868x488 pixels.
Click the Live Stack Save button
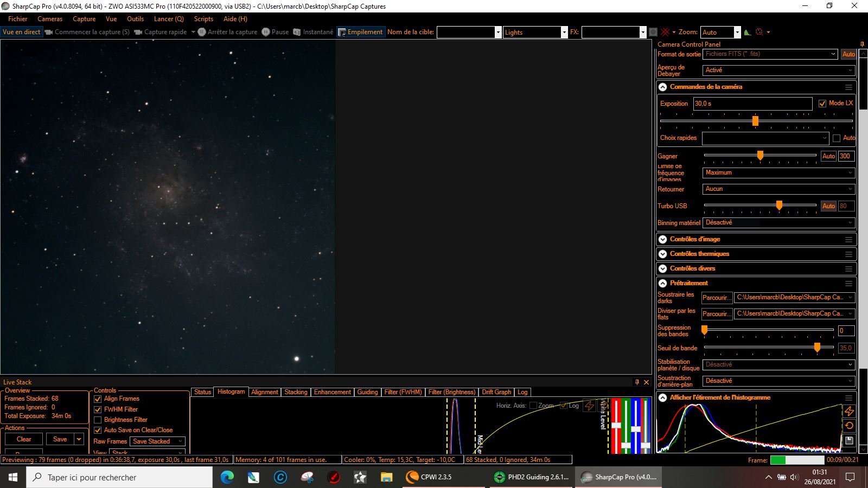point(60,439)
